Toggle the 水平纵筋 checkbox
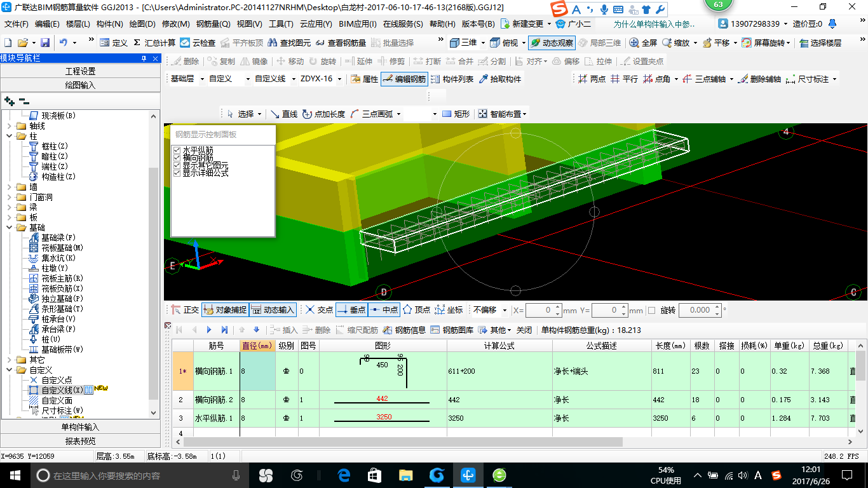The height and width of the screenshot is (488, 868). (177, 150)
